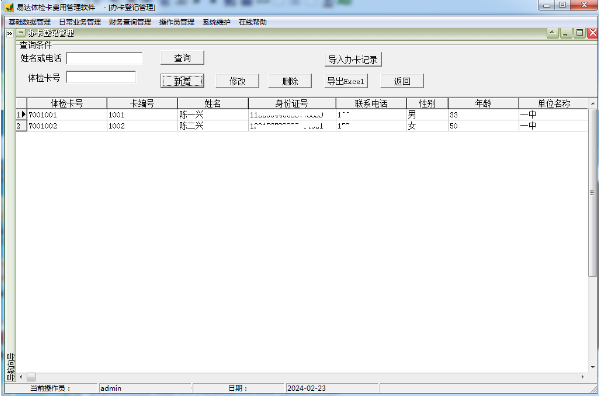Click the 导入办卡记录 button
This screenshot has height=398, width=599.
[x=353, y=60]
